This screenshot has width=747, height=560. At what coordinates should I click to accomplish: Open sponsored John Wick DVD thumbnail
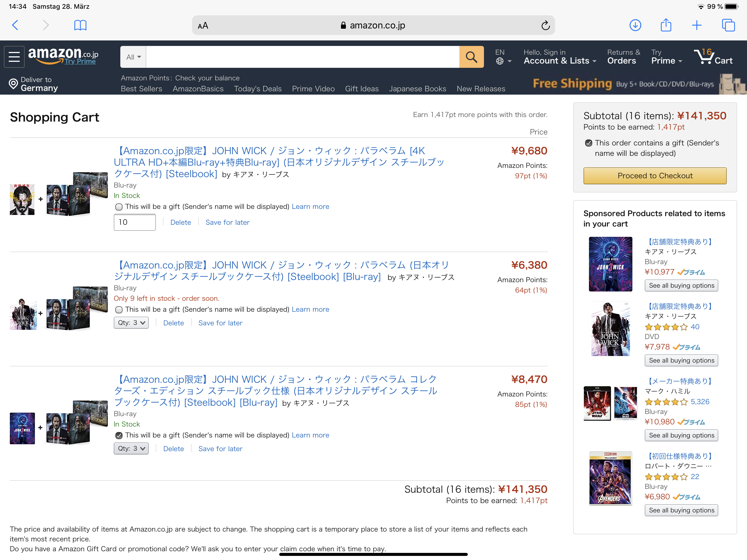pos(610,329)
